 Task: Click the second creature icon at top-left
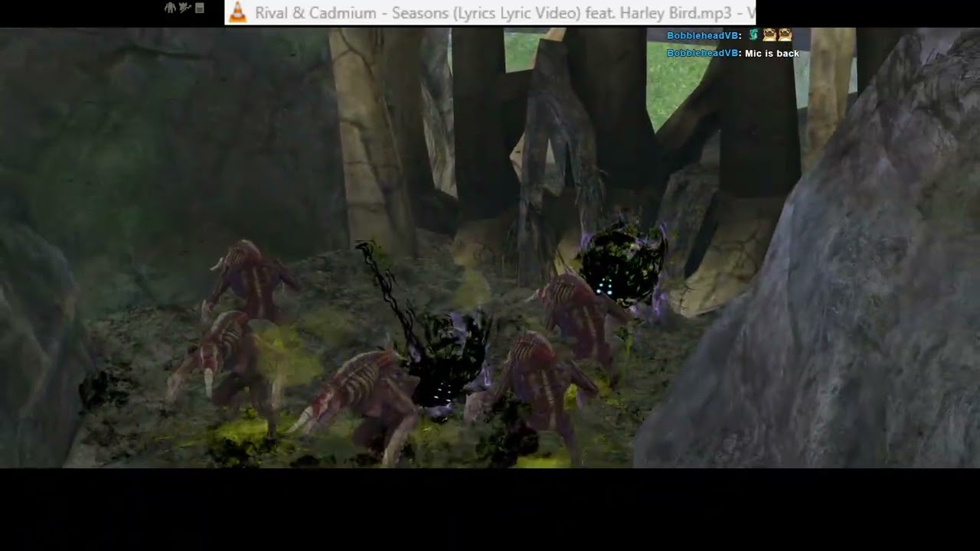185,8
